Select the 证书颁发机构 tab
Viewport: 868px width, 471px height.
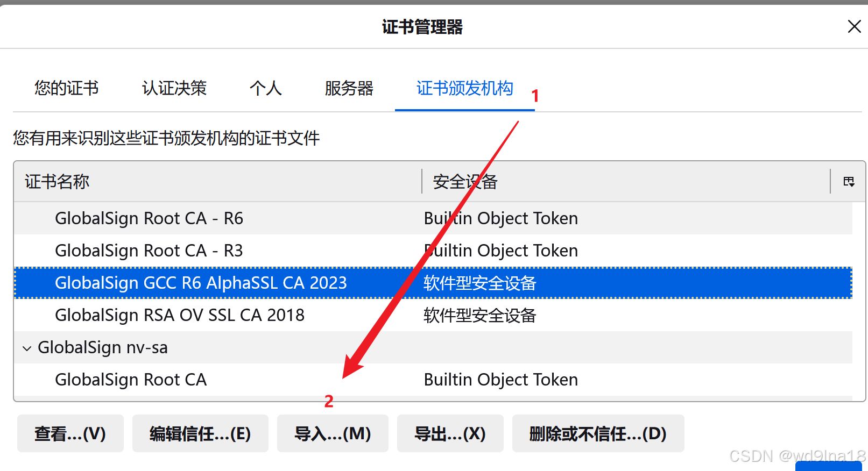tap(465, 88)
